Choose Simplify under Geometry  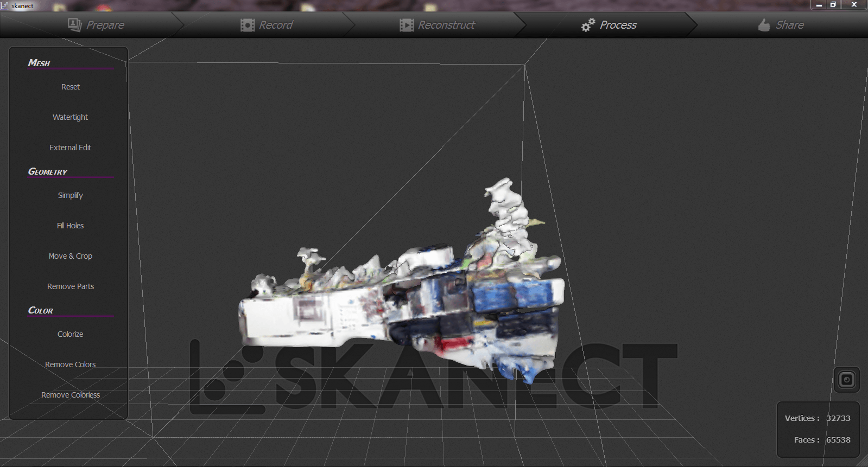pos(71,195)
